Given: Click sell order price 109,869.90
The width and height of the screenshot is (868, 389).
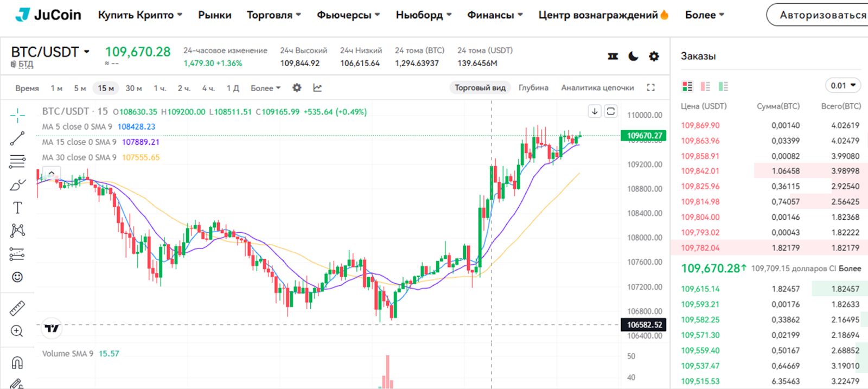Looking at the screenshot, I should tap(700, 125).
